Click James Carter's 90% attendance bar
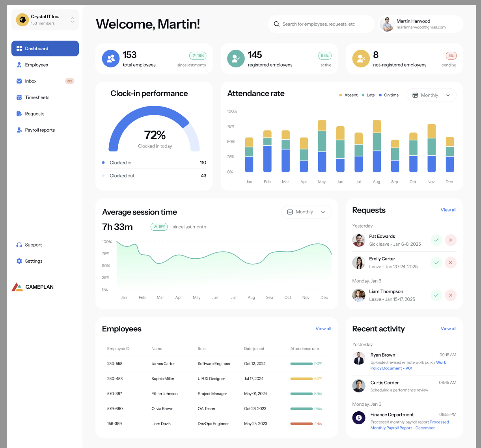481x448 pixels. tap(302, 364)
